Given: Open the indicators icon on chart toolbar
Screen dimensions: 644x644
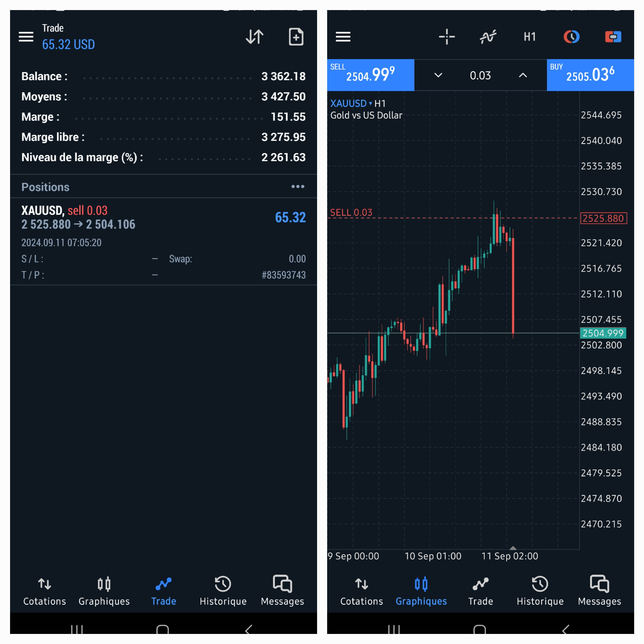Looking at the screenshot, I should click(x=488, y=37).
